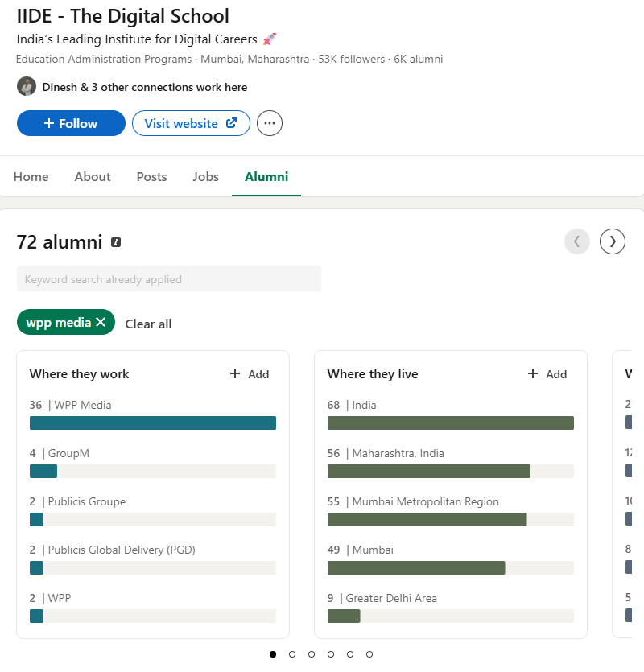Filter by Publicis Groupe bar
644x672 pixels.
(x=153, y=519)
